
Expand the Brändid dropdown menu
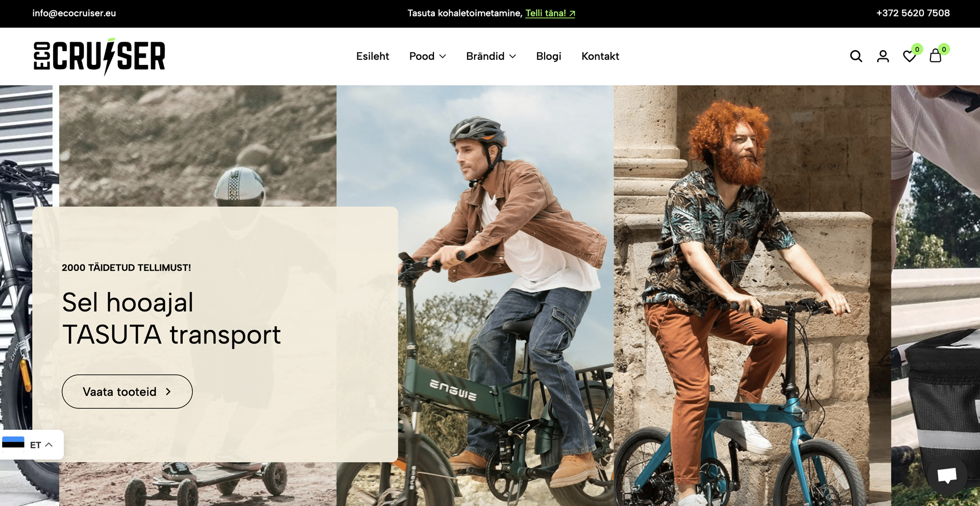[x=491, y=56]
